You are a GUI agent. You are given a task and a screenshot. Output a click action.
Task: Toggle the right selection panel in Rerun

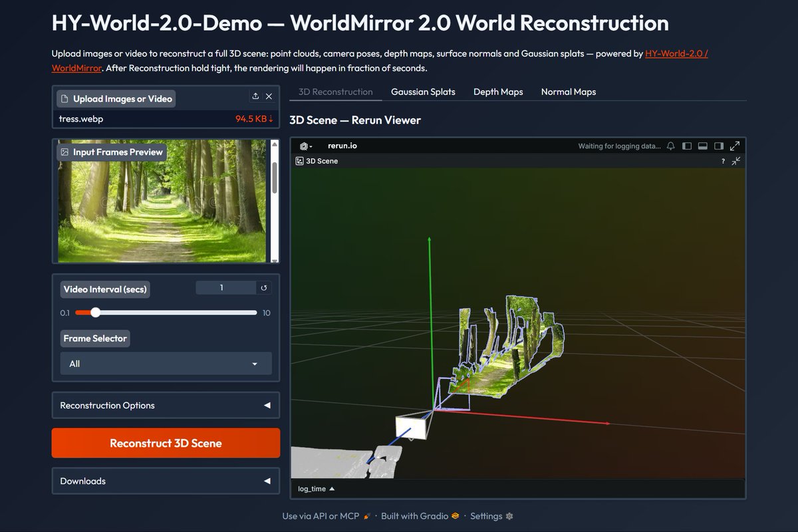(719, 146)
